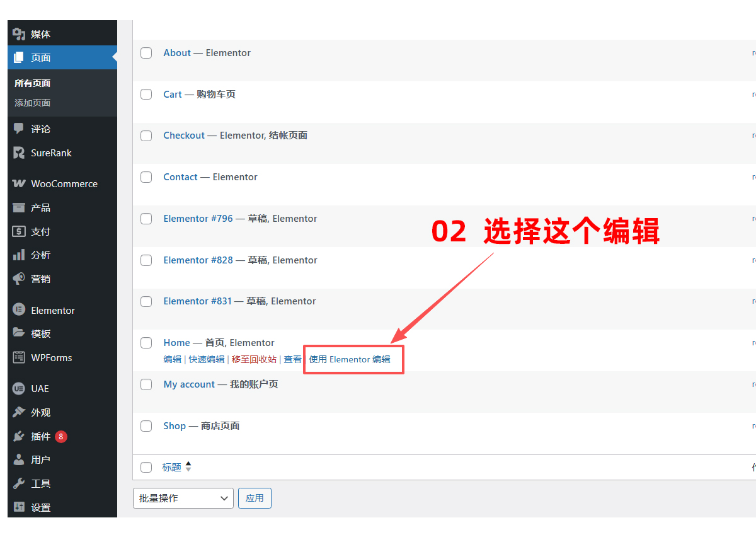Select the Home page checkbox
Viewport: 756px width, 542px height.
click(x=146, y=343)
